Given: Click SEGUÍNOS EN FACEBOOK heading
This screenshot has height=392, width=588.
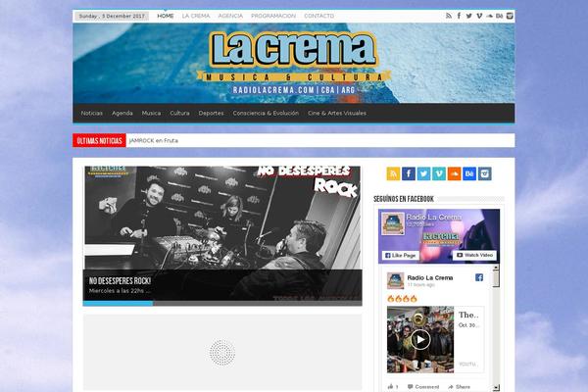Looking at the screenshot, I should [x=404, y=199].
